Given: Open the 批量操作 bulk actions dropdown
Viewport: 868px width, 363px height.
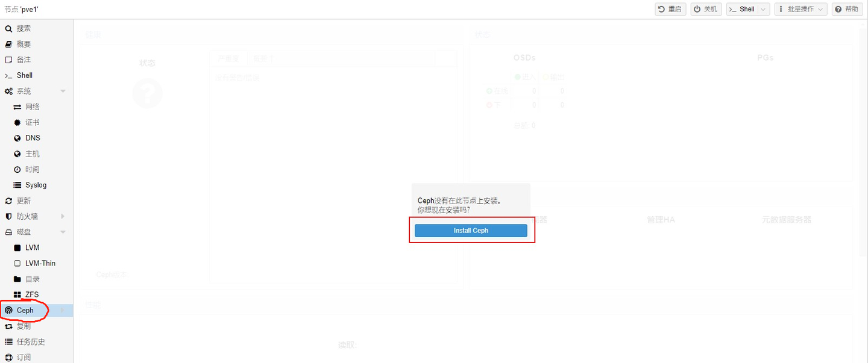Looking at the screenshot, I should (800, 9).
